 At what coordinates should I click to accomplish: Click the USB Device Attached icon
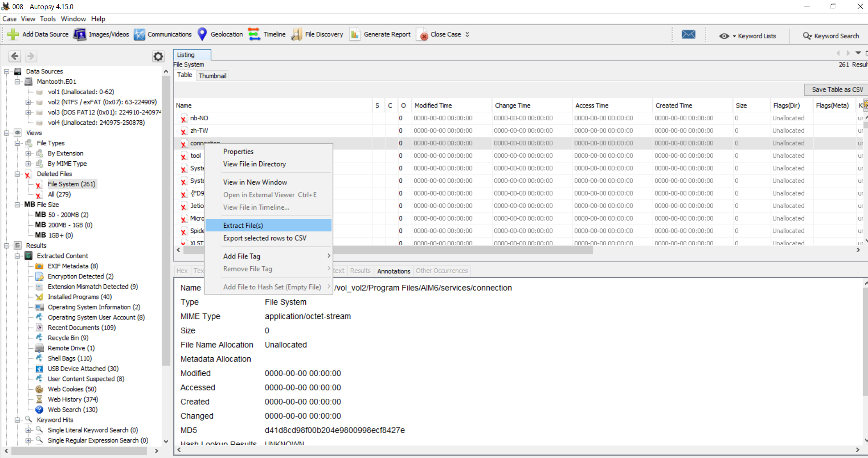pos(40,369)
